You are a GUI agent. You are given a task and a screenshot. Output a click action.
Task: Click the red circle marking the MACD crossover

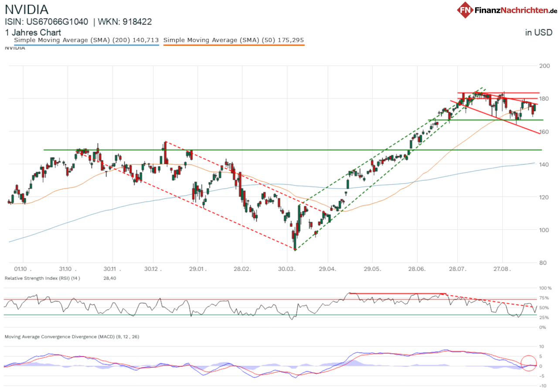point(528,363)
